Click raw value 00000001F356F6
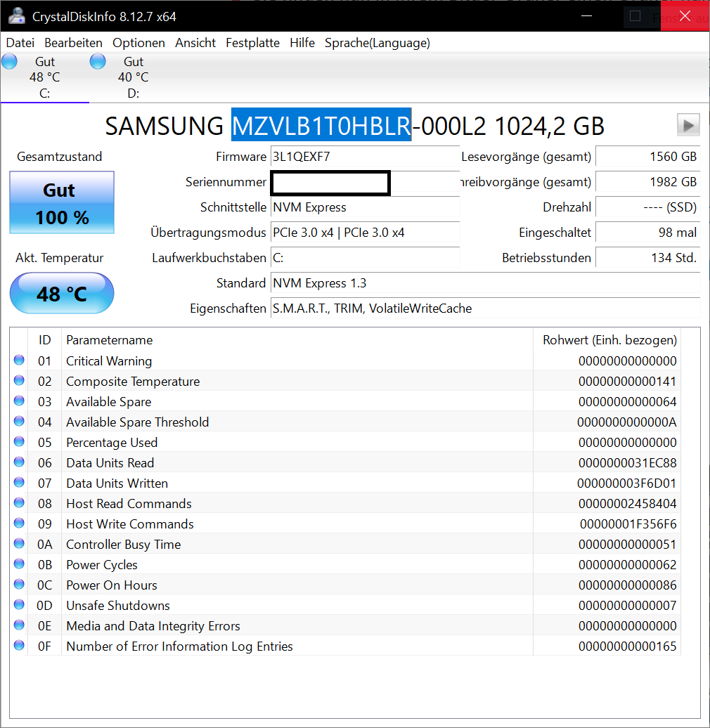This screenshot has height=728, width=710. (x=628, y=524)
